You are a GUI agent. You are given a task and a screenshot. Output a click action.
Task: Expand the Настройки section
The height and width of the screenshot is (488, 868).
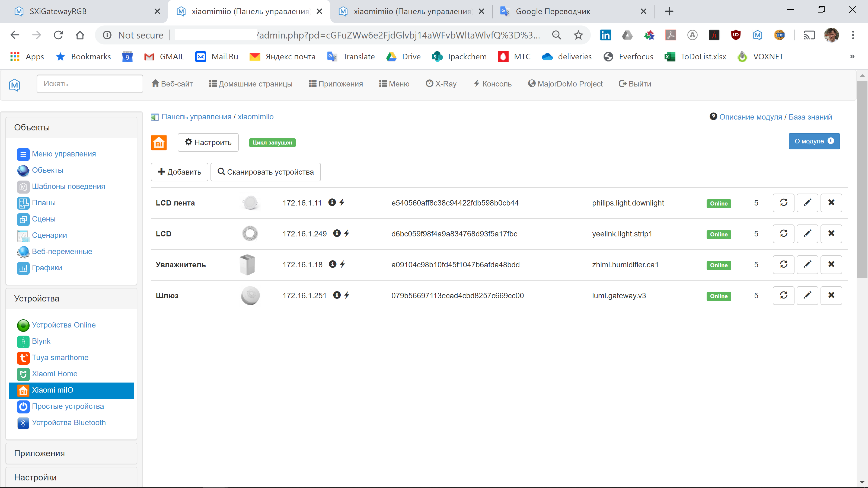[35, 477]
